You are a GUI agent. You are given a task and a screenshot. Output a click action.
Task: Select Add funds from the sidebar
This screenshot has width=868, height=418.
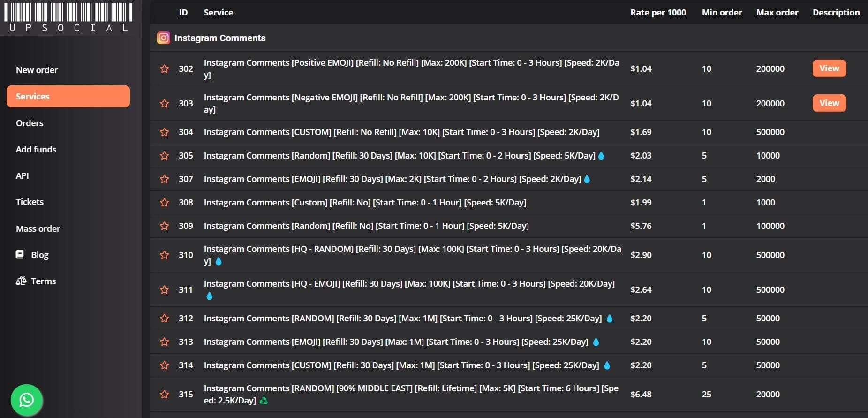tap(36, 149)
